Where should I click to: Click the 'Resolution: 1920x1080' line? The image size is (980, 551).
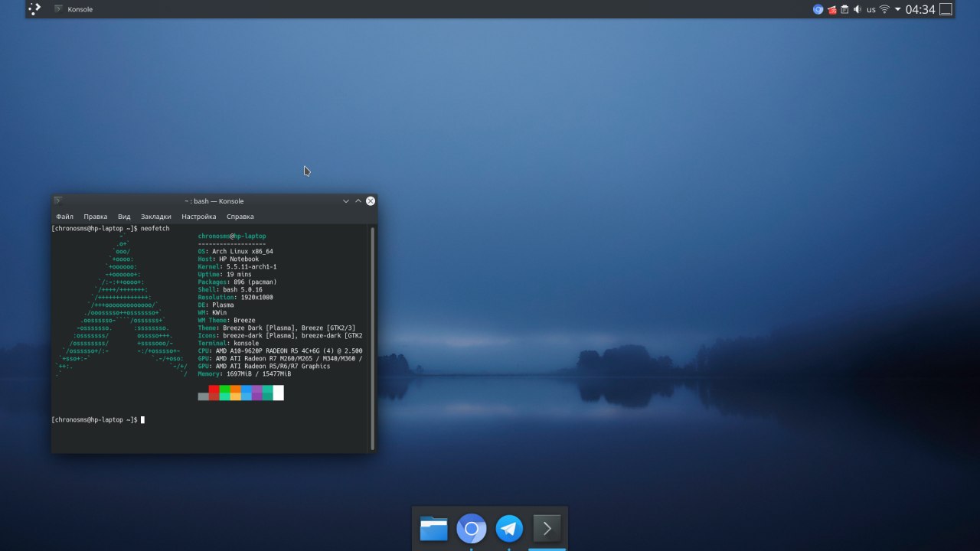236,298
